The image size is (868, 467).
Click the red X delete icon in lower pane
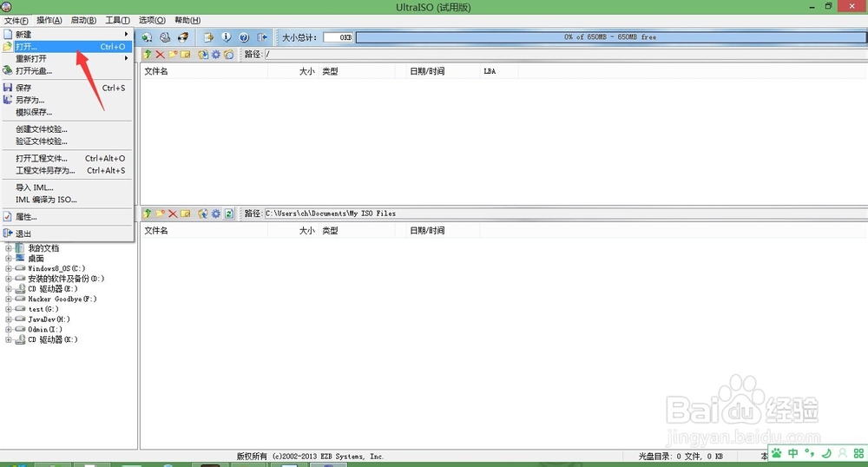[173, 214]
